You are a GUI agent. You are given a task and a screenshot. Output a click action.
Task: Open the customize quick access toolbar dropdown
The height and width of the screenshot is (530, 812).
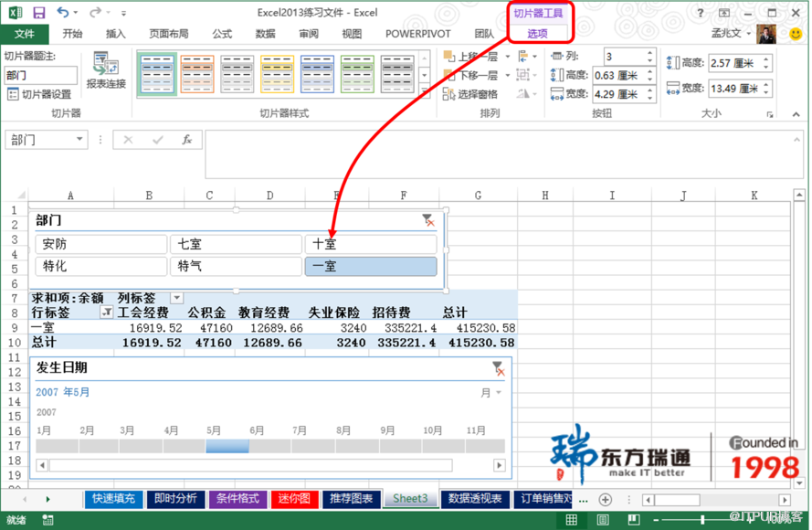click(123, 13)
